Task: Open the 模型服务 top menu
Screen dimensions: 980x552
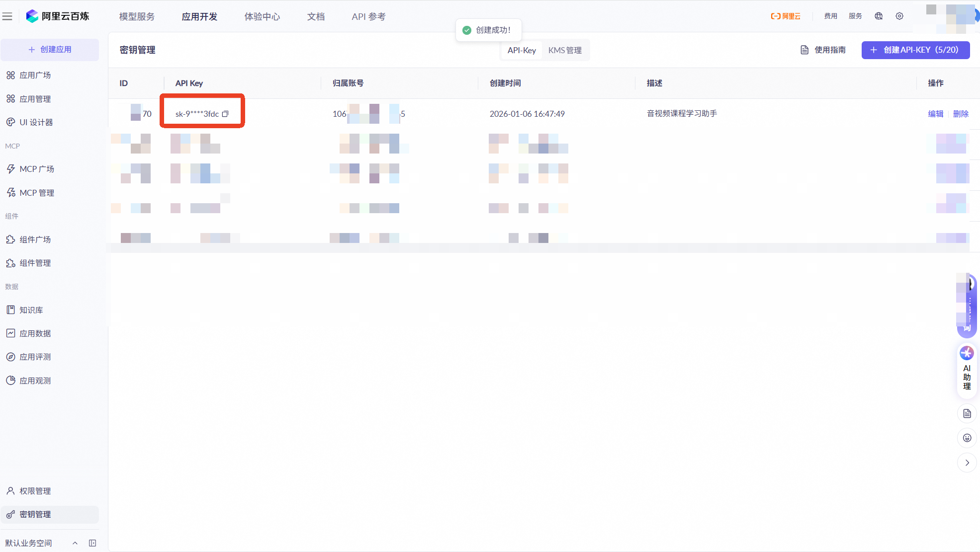Action: (x=137, y=16)
